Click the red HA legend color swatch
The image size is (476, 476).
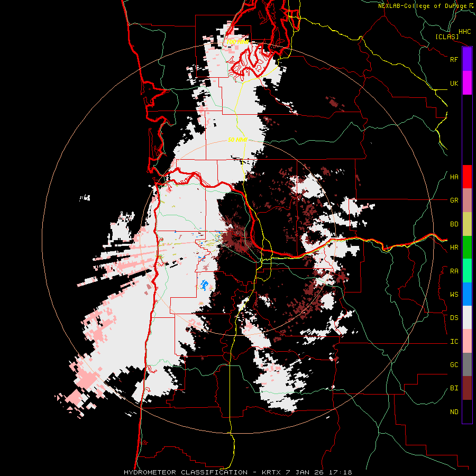coord(467,177)
